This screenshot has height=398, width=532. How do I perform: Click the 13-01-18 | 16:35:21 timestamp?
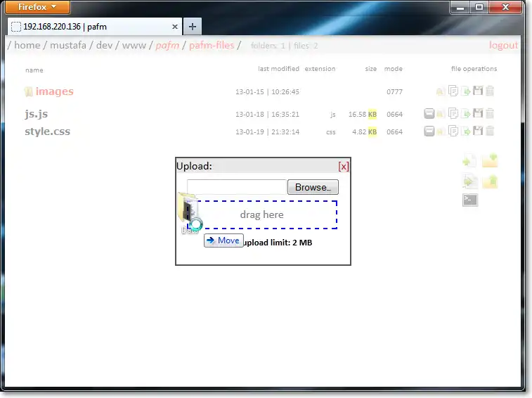point(267,114)
